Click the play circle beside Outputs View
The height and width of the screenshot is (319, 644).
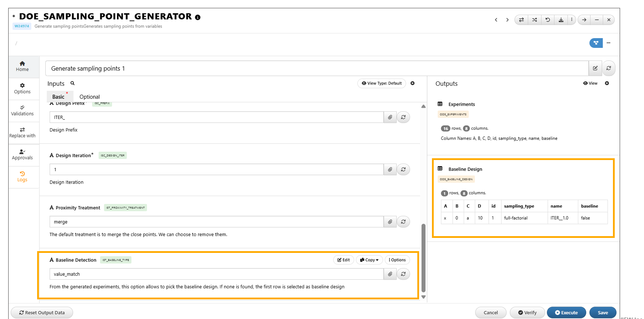coord(607,83)
